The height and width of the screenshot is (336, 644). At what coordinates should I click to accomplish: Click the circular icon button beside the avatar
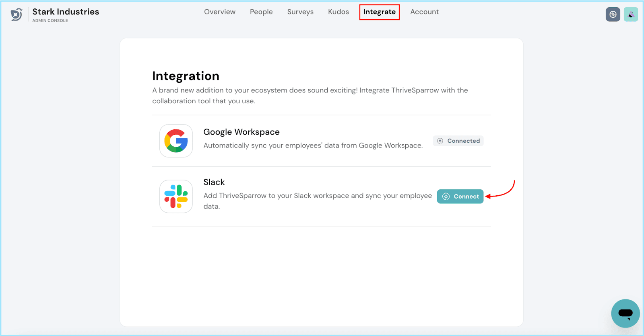613,14
